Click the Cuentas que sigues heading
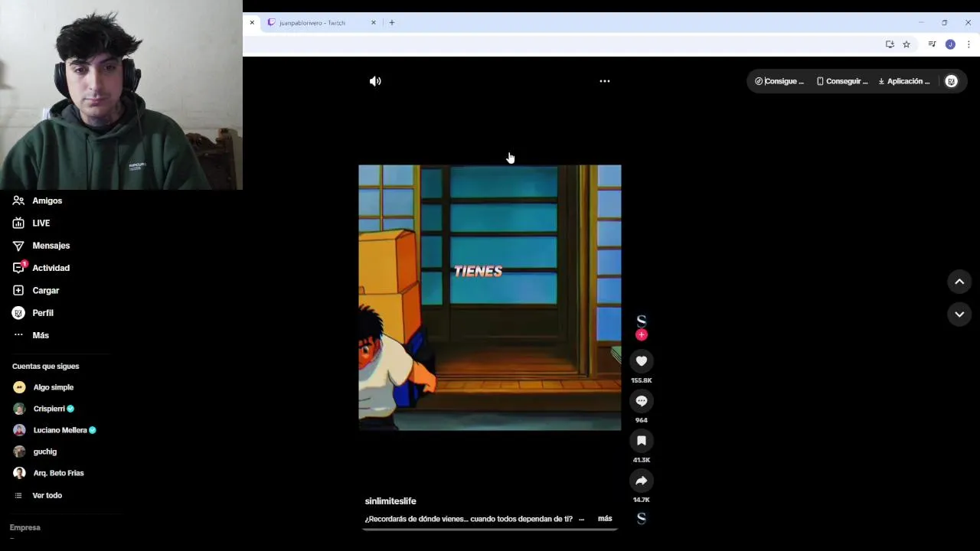 tap(45, 366)
